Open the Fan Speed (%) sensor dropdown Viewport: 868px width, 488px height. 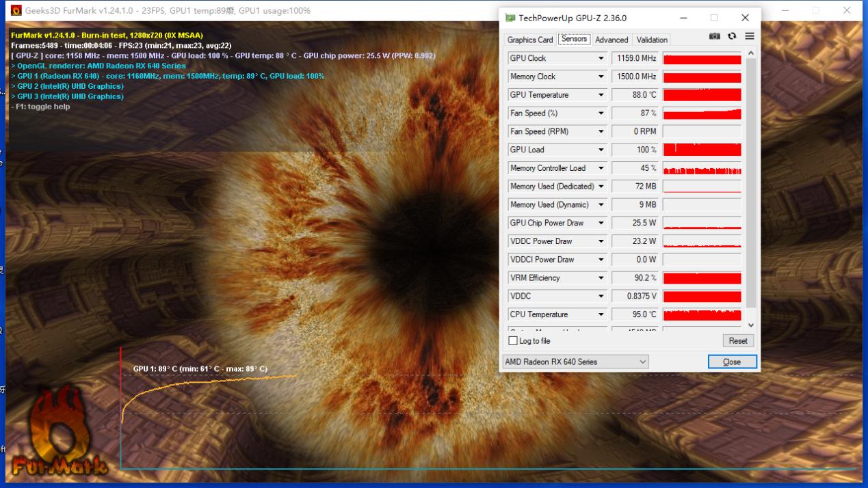pos(601,113)
